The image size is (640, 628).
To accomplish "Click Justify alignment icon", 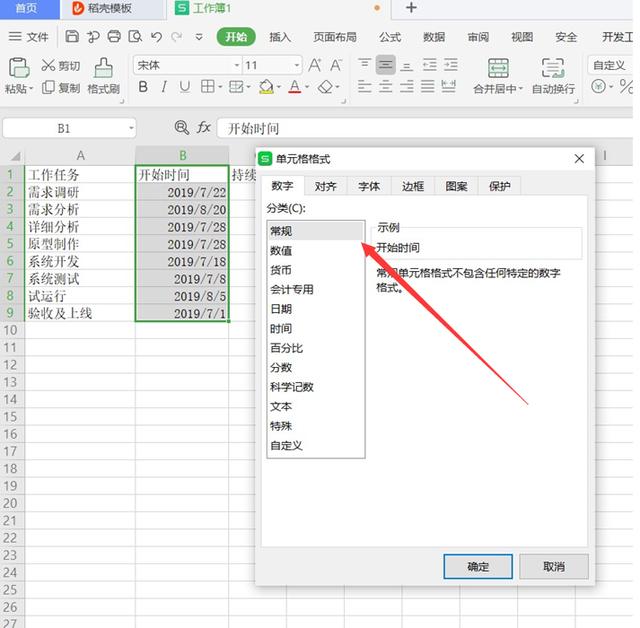I will [x=427, y=87].
